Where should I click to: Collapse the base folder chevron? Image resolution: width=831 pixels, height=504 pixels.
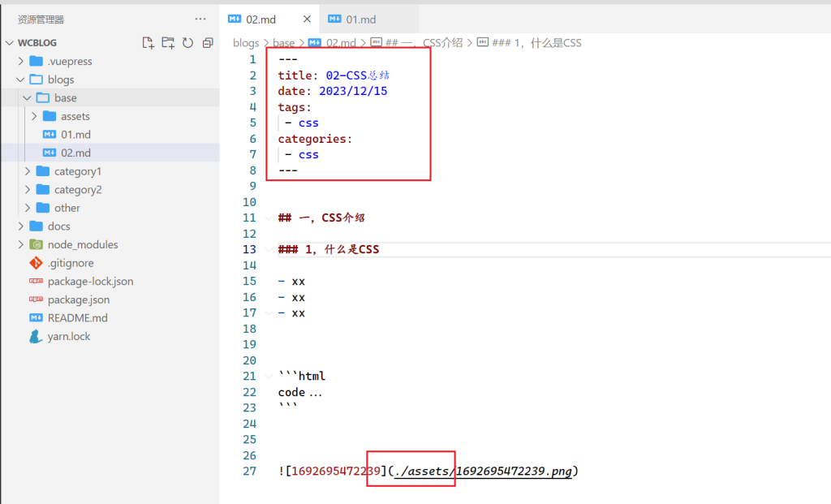tap(27, 98)
